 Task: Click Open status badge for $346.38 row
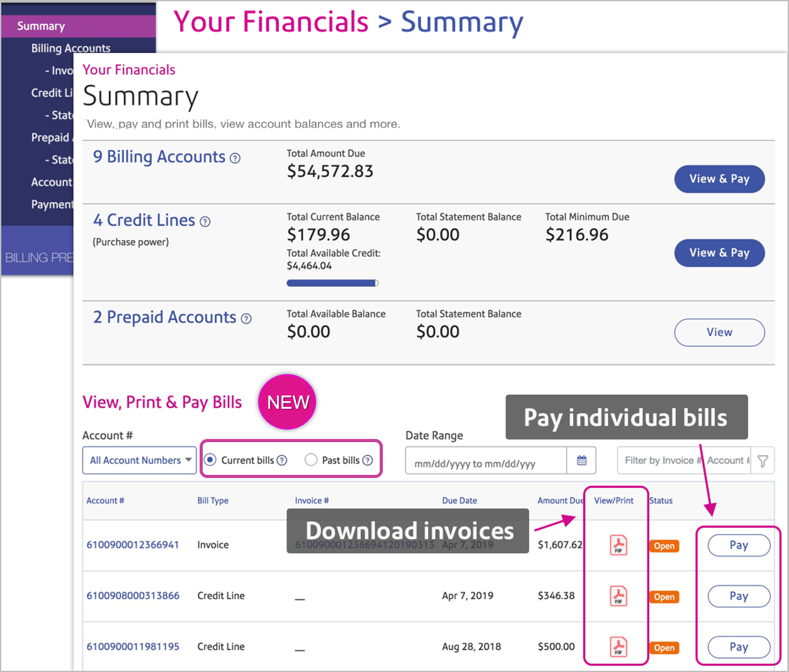664,597
